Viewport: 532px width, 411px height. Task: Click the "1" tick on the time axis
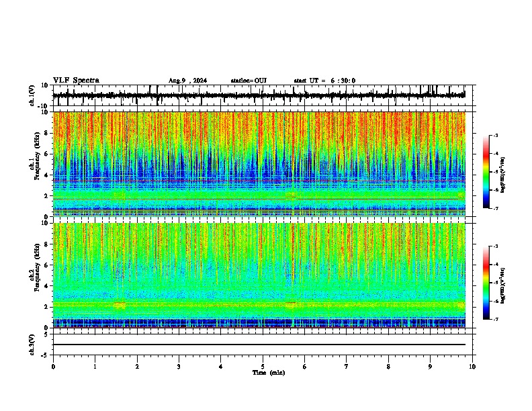tap(95, 367)
